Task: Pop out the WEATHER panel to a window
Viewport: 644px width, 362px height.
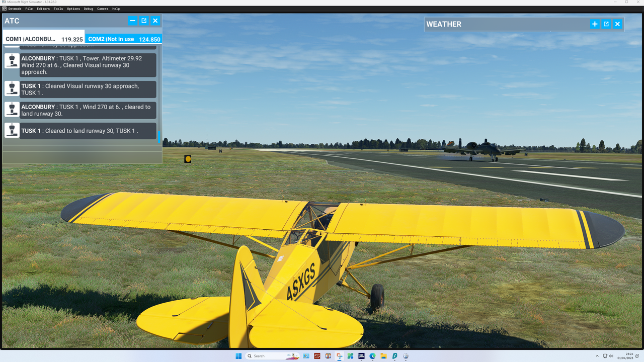Action: tap(606, 24)
